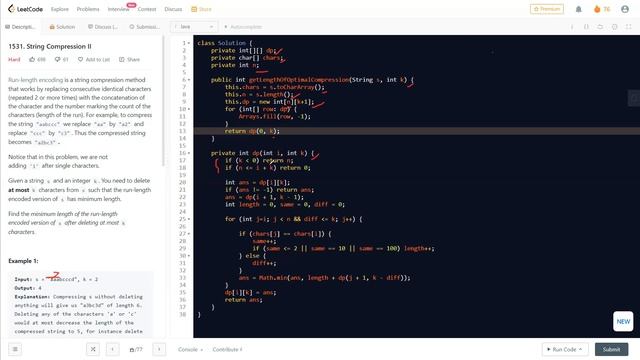Open Interview in top navigation
The height and width of the screenshot is (360, 640).
tap(118, 9)
